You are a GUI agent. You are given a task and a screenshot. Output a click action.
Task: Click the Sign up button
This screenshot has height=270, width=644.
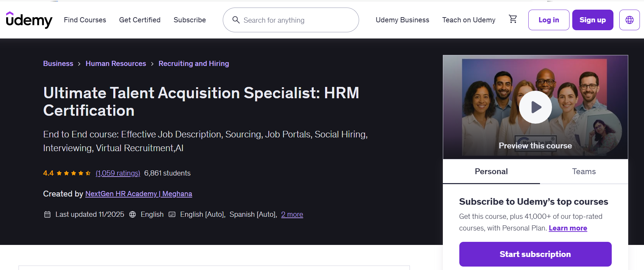593,20
